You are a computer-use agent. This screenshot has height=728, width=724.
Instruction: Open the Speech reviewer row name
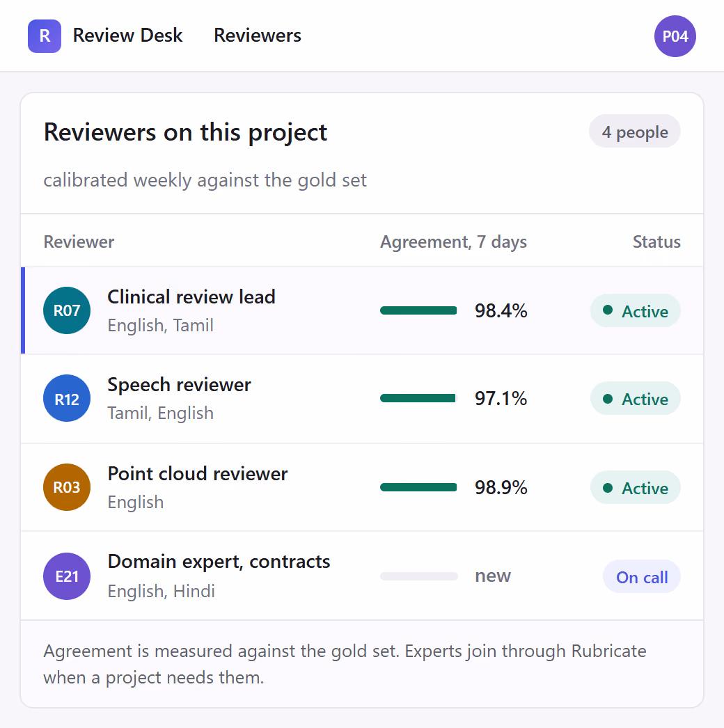tap(179, 385)
